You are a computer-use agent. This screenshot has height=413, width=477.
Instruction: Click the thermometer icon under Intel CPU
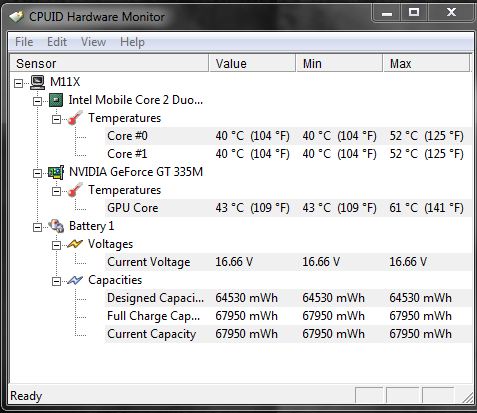coord(75,118)
